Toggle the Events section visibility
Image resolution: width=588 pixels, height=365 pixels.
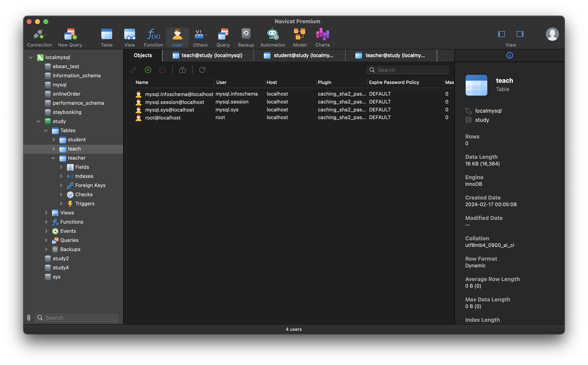pos(46,231)
